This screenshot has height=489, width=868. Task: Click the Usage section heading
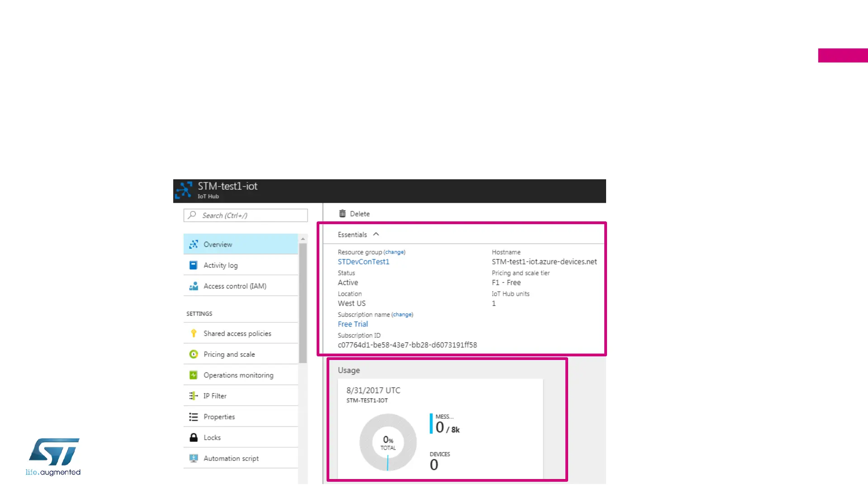(x=349, y=370)
